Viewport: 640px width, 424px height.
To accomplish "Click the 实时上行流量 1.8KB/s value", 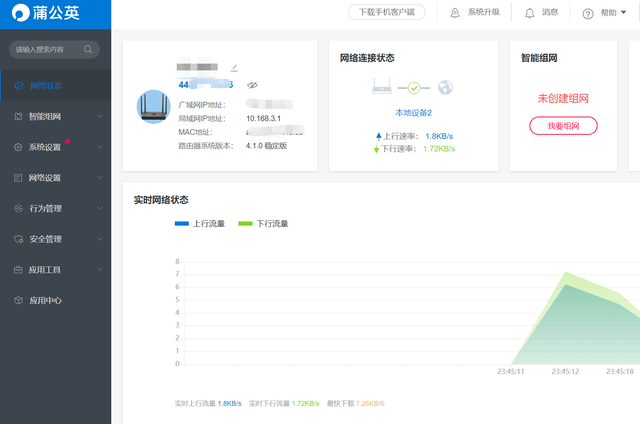I will pos(229,403).
